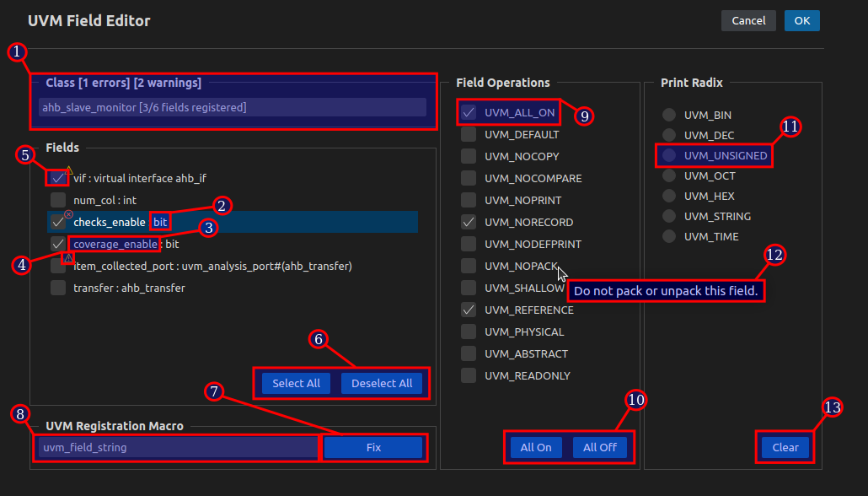This screenshot has height=496, width=868.
Task: Click the uvm_field_string input field
Action: point(175,447)
